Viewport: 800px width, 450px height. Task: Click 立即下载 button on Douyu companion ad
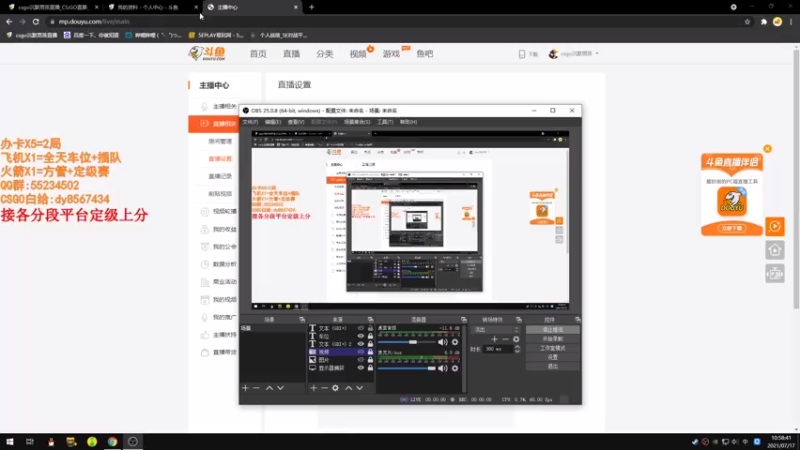(732, 229)
